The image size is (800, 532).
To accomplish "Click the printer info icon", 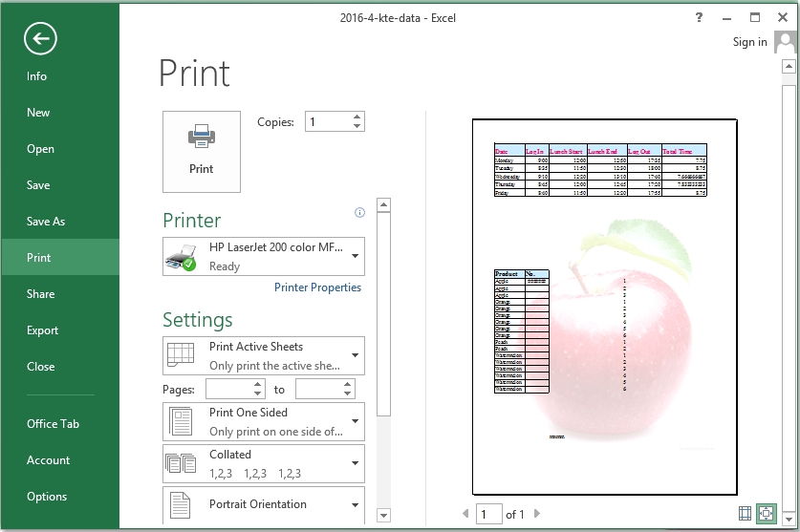I will point(359,213).
